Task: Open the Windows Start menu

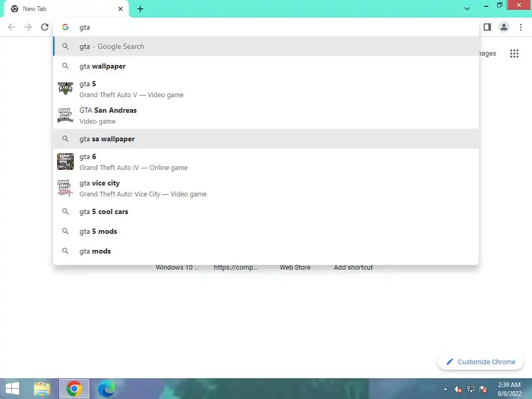Action: 12,389
